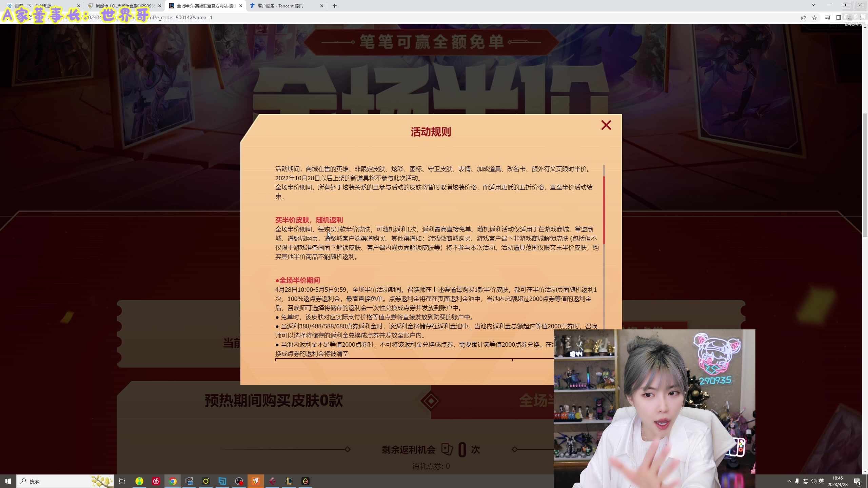
Task: Open the camera monitor app in taskbar
Action: click(189, 481)
